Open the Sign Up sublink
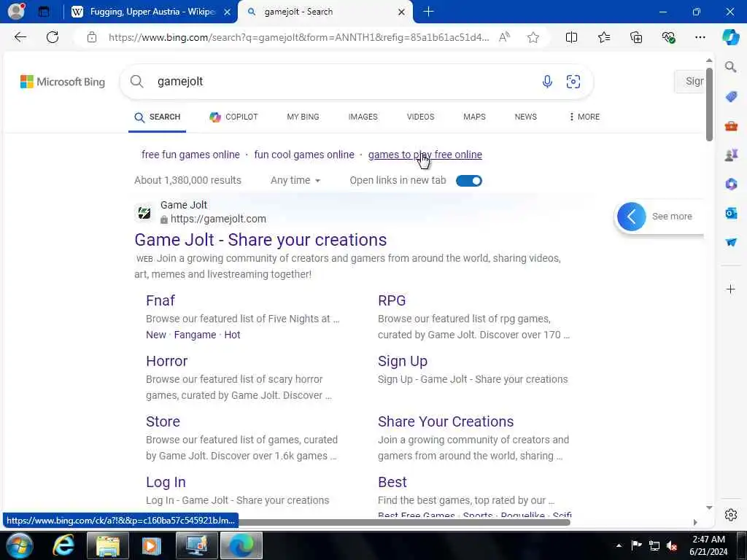This screenshot has width=747, height=560. point(403,362)
